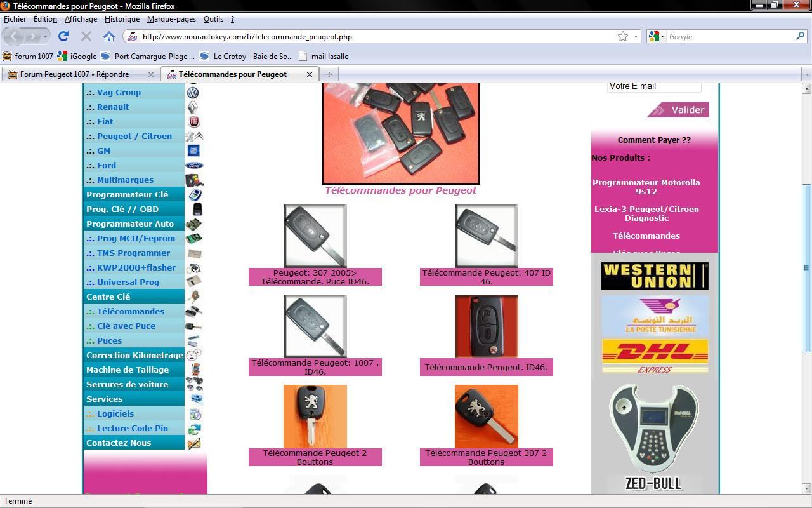Click the Western Union logo image
Viewport: 812px width, 508px height.
click(655, 276)
